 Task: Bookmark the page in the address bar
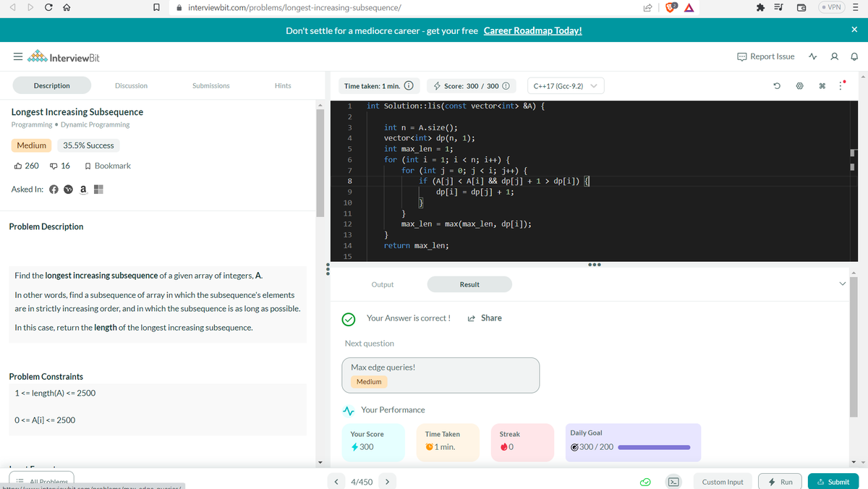(x=156, y=7)
